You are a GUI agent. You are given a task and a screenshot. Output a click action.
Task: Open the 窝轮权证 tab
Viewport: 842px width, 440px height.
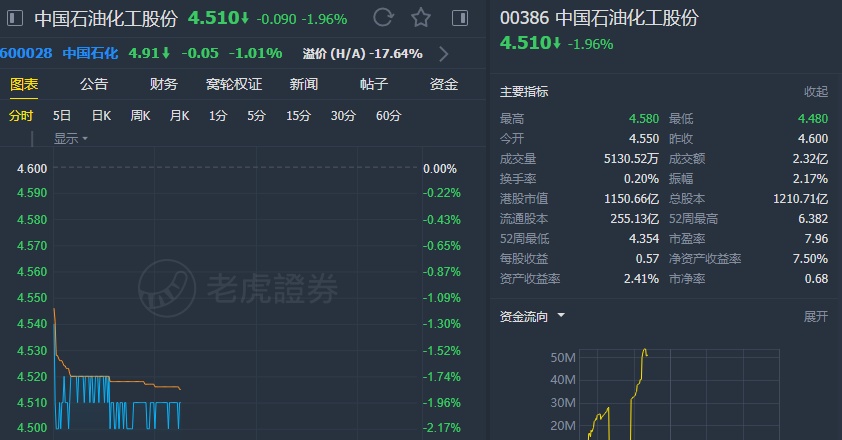[x=234, y=84]
